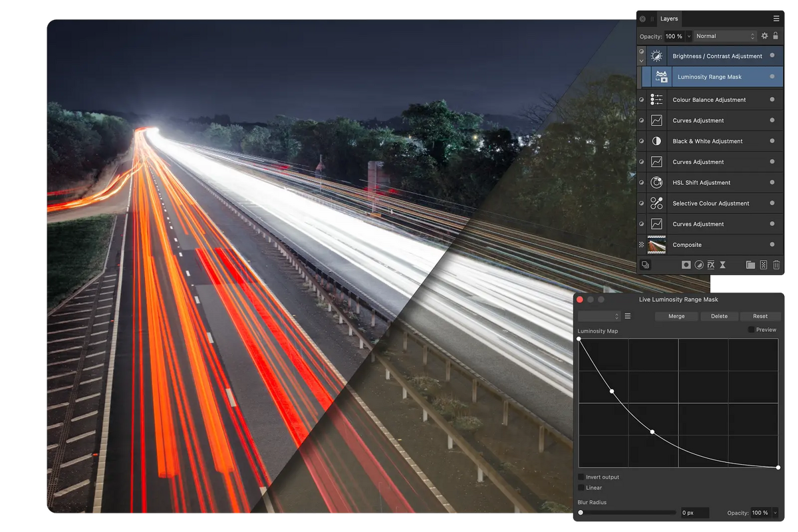The width and height of the screenshot is (798, 532).
Task: Click the Merge button
Action: click(x=676, y=316)
